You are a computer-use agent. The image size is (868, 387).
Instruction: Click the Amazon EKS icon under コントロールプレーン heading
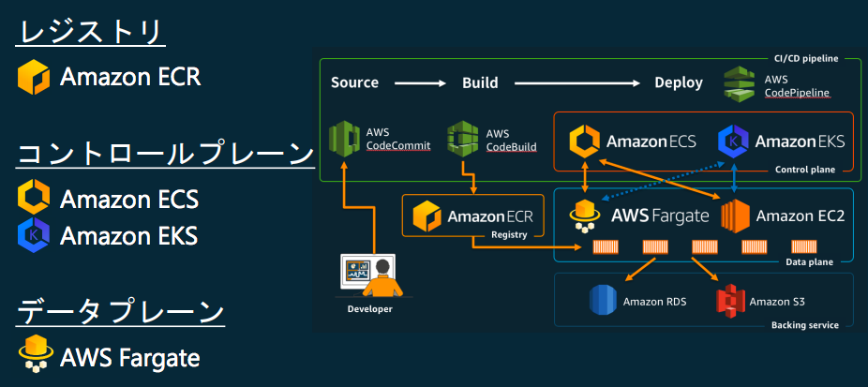point(34,235)
